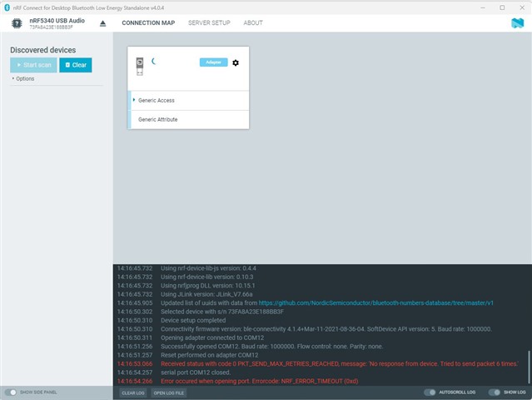Click the Start scan button

[33, 65]
